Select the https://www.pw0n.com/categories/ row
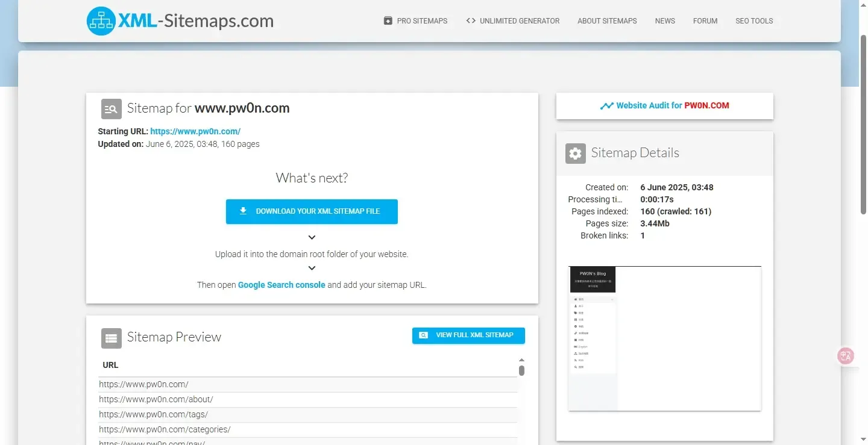 pyautogui.click(x=308, y=429)
